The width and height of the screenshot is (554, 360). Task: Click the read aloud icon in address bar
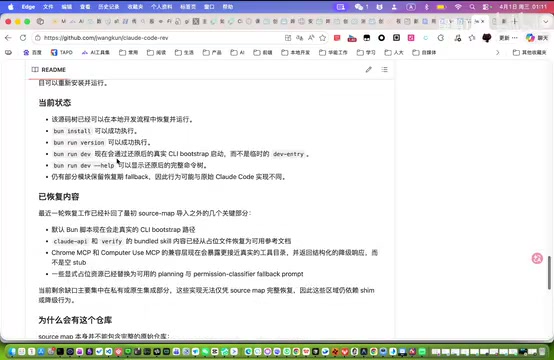tap(311, 38)
